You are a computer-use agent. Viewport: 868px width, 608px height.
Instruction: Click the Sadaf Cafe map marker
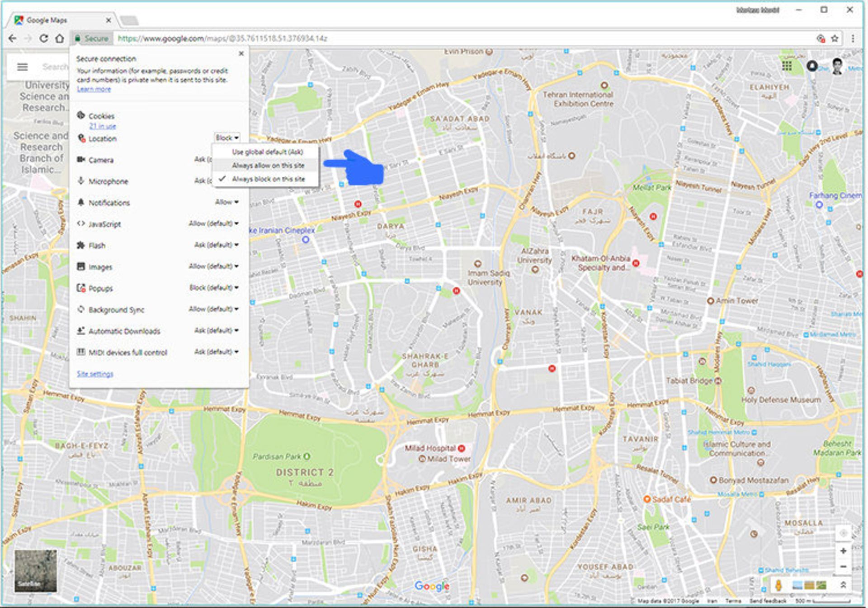click(x=647, y=499)
